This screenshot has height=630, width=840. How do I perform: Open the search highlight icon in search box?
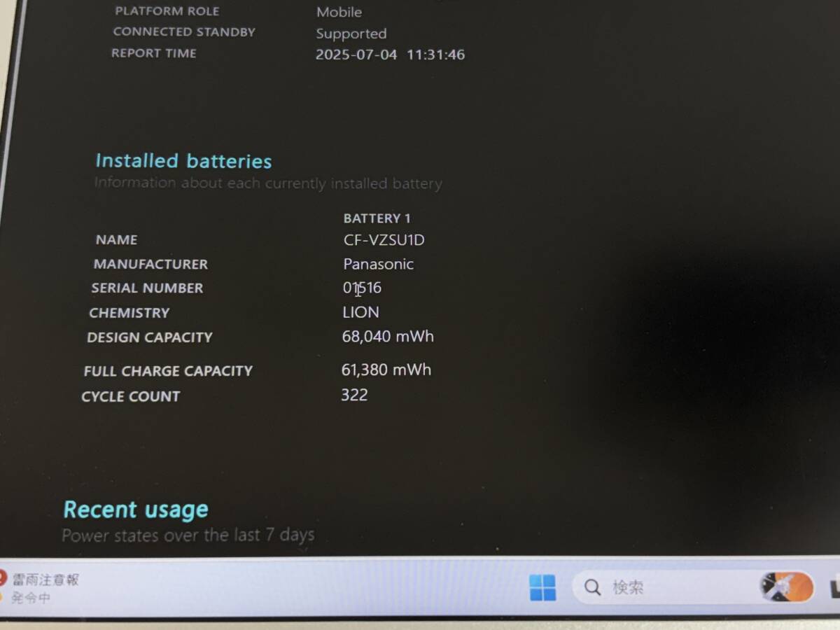pyautogui.click(x=785, y=587)
